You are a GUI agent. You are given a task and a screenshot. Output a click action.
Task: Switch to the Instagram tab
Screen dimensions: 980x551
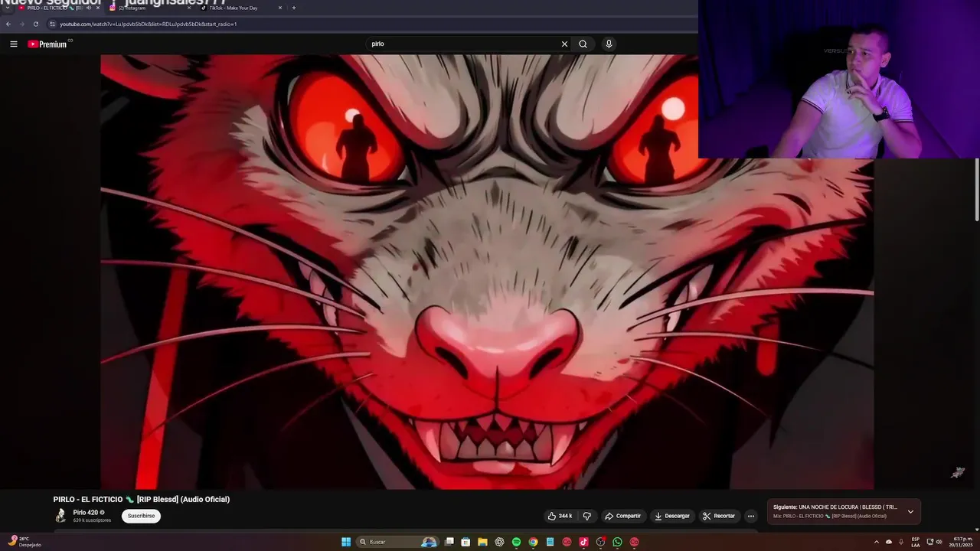click(149, 8)
